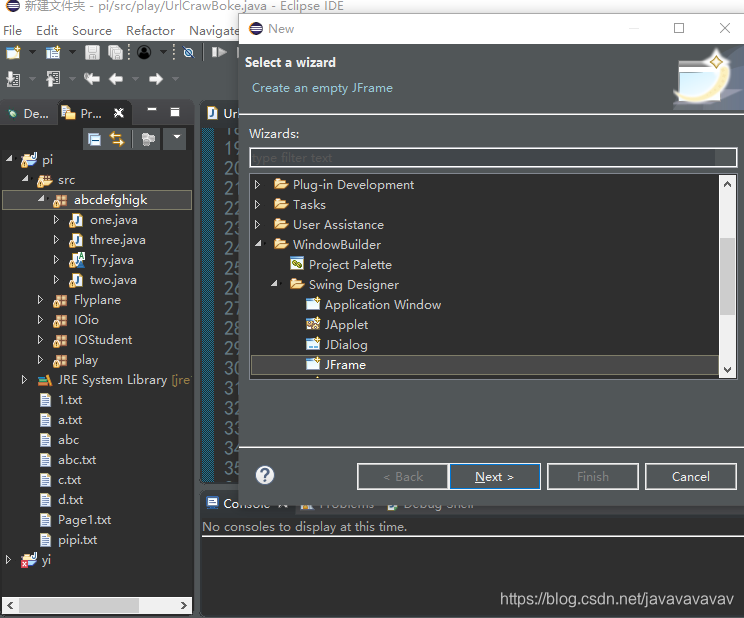Viewport: 744px width, 618px height.
Task: Click the Back navigation arrow in toolbar
Action: [116, 79]
